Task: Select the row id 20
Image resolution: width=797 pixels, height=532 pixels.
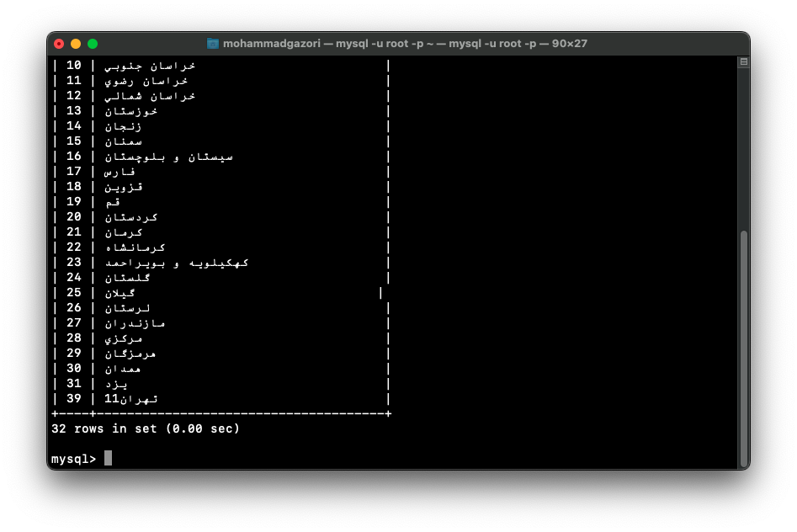Action: (x=74, y=217)
